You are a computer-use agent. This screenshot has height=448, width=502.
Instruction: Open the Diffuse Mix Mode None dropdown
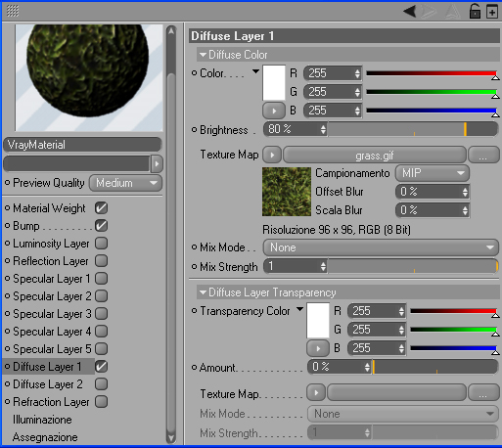point(381,247)
